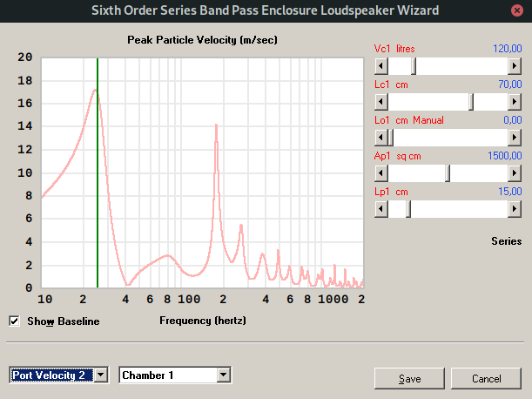Viewport: 532px width, 399px height.
Task: Click the Lc1 cm slider thumb
Action: pyautogui.click(x=471, y=102)
